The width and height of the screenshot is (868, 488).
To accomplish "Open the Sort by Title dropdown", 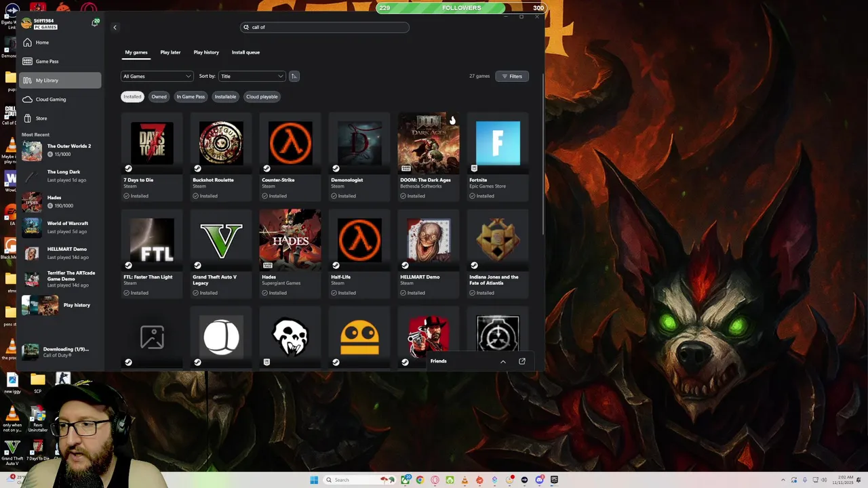I will 252,76.
